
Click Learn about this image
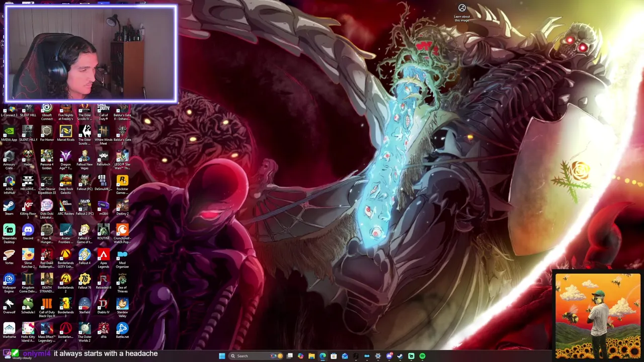(x=462, y=13)
